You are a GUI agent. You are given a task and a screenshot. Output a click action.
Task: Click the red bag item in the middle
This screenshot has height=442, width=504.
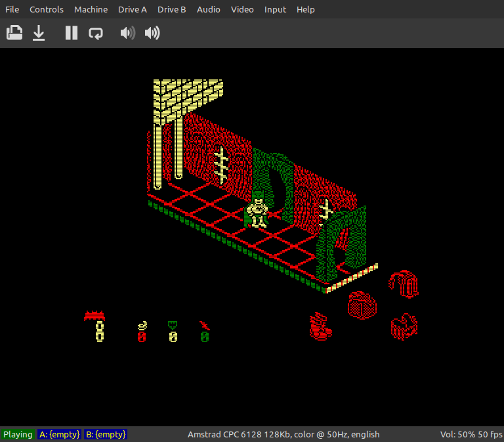362,305
